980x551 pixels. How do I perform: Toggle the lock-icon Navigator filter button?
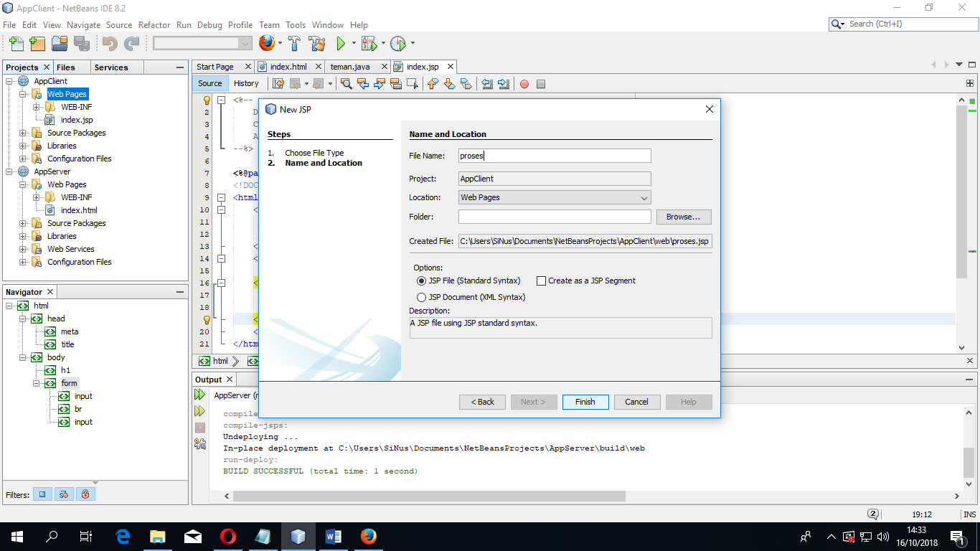[85, 494]
